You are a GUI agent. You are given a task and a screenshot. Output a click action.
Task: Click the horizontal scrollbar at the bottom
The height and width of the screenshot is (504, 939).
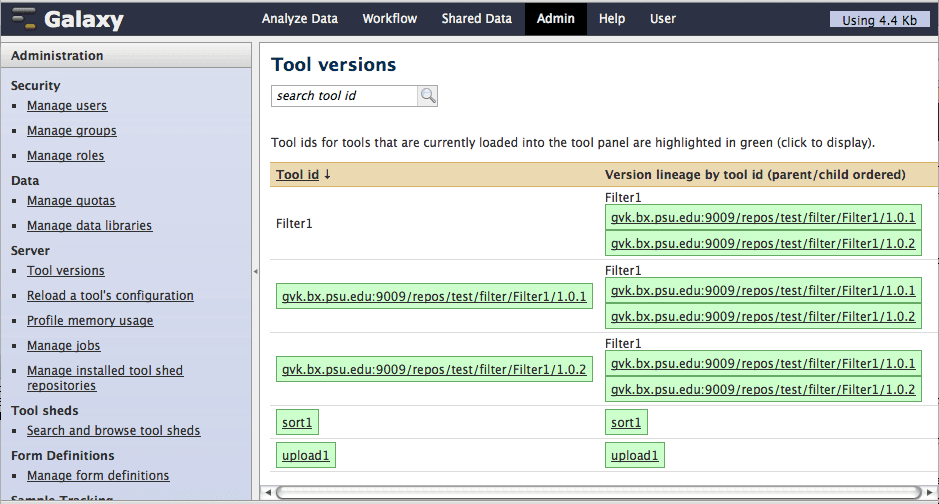point(598,492)
